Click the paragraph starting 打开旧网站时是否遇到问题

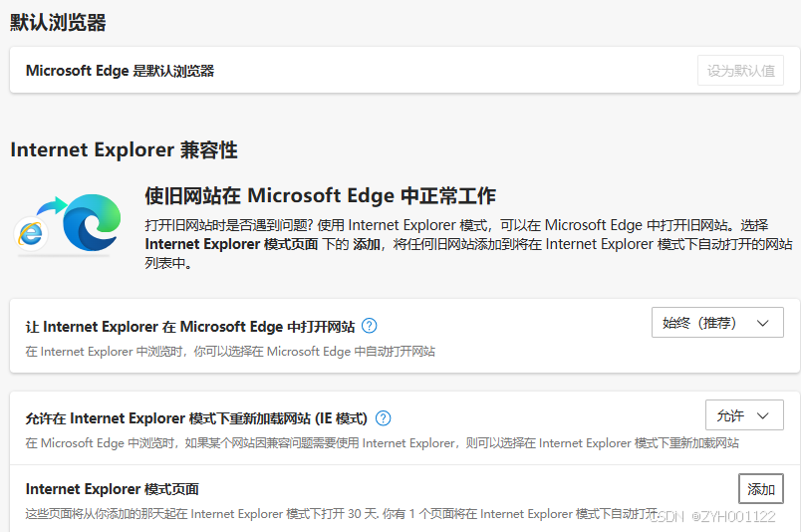pyautogui.click(x=468, y=244)
